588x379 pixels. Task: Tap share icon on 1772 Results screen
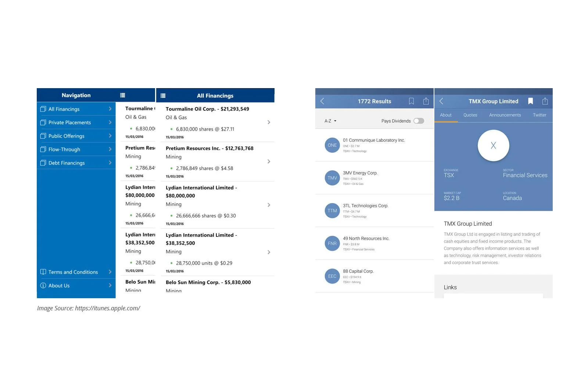click(426, 101)
